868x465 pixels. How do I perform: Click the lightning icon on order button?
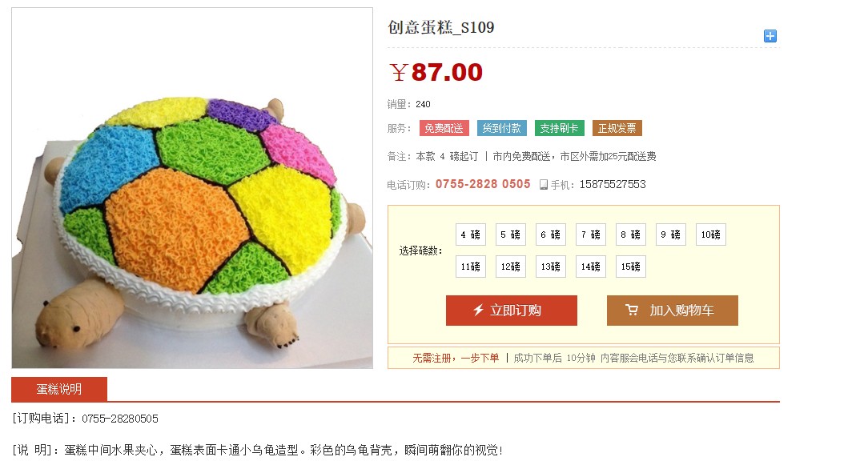pyautogui.click(x=478, y=310)
